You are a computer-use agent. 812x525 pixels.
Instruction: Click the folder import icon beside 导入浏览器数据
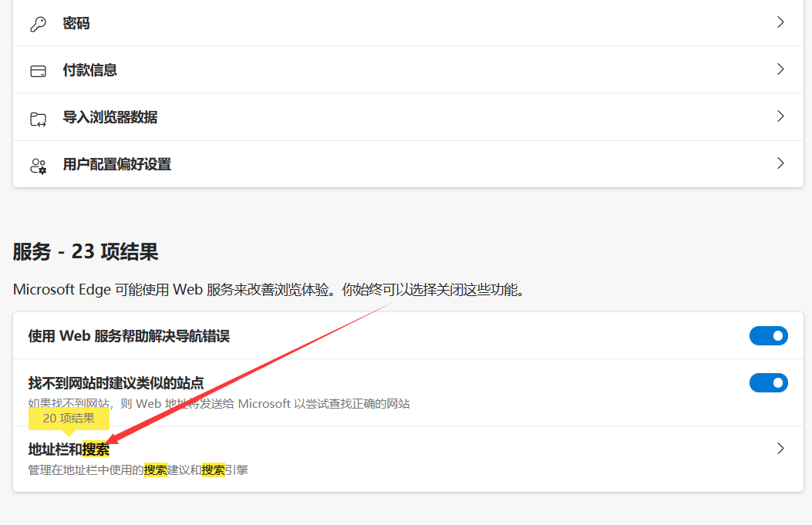[38, 119]
